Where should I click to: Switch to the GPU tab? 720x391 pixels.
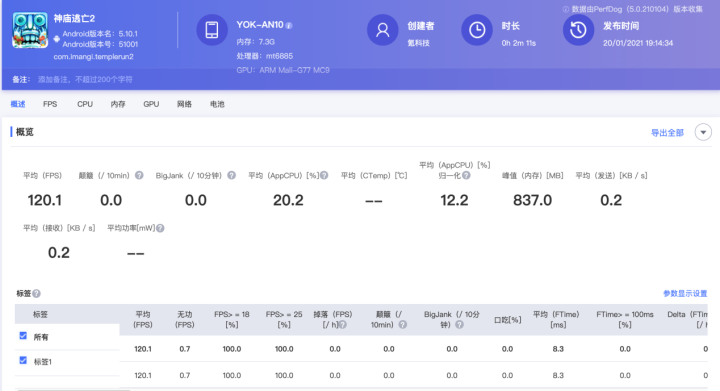(x=151, y=104)
